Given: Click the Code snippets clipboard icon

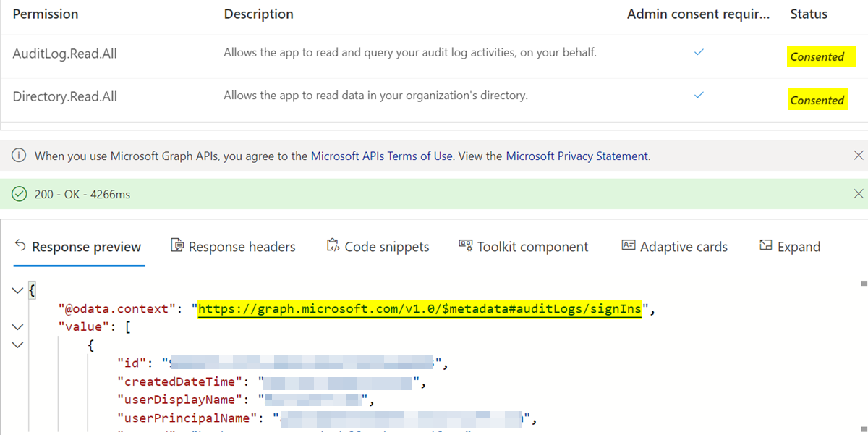Looking at the screenshot, I should (x=333, y=245).
